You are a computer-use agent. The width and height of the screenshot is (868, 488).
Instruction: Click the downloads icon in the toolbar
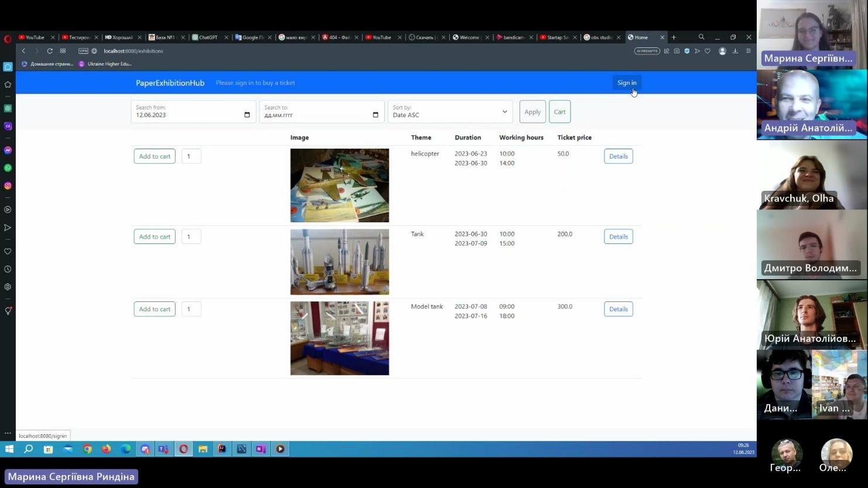click(x=735, y=51)
